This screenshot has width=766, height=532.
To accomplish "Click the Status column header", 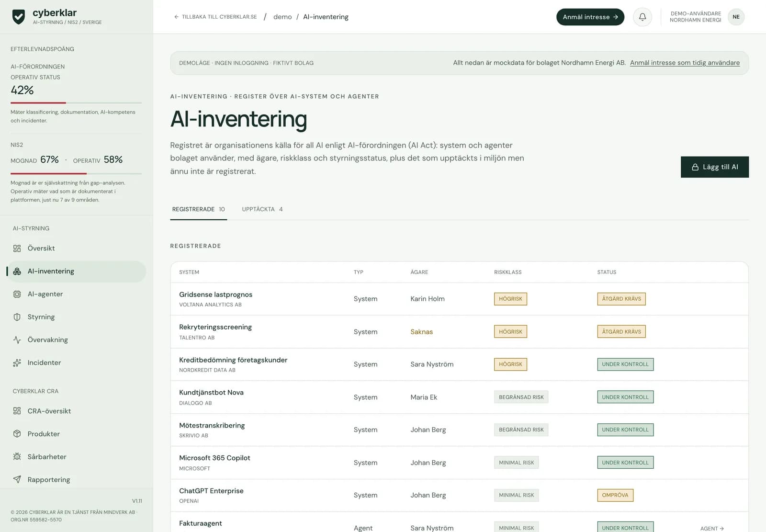I will (x=607, y=272).
